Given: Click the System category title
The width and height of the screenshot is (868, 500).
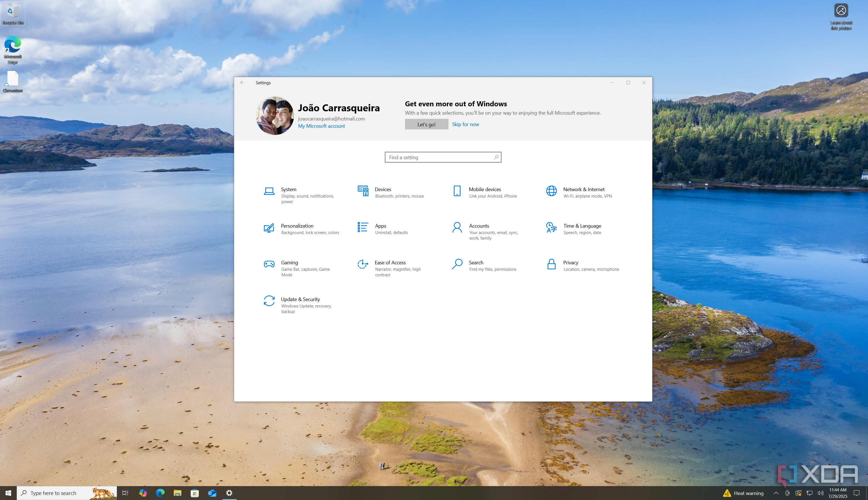Looking at the screenshot, I should tap(288, 189).
